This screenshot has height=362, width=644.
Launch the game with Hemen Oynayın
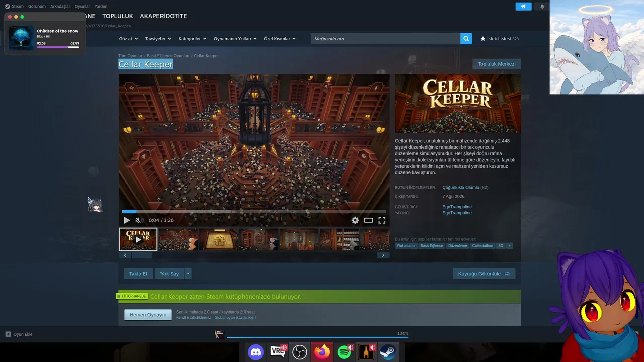point(148,315)
